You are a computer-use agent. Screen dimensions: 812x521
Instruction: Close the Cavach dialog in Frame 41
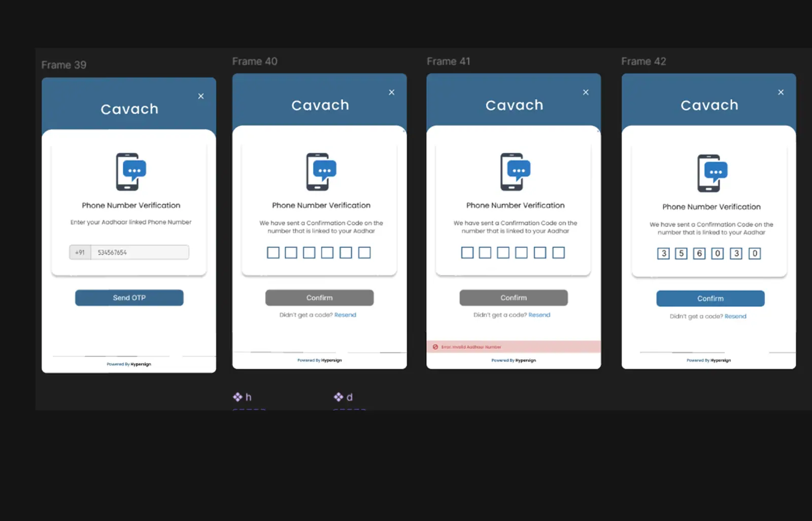coord(586,92)
